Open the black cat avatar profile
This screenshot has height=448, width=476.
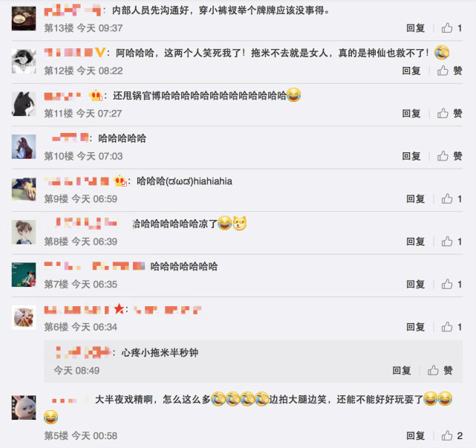click(x=24, y=104)
